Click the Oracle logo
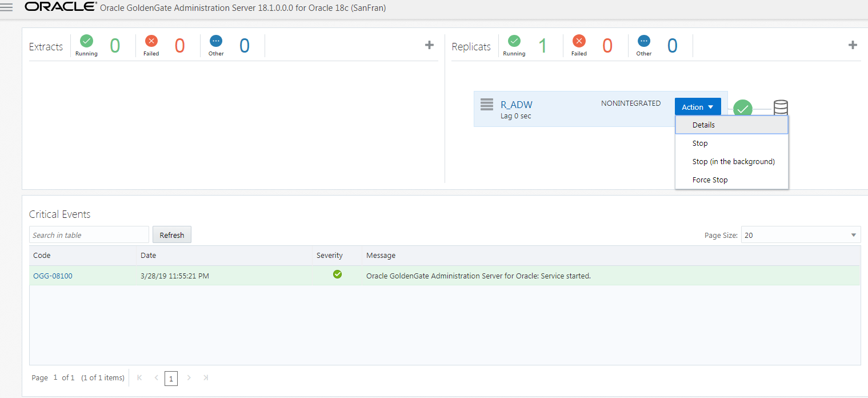 click(61, 7)
